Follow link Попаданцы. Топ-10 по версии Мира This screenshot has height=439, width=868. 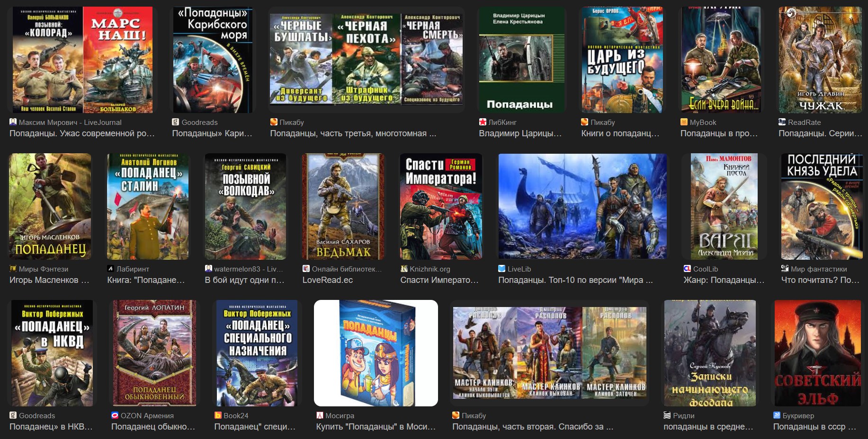tap(575, 280)
